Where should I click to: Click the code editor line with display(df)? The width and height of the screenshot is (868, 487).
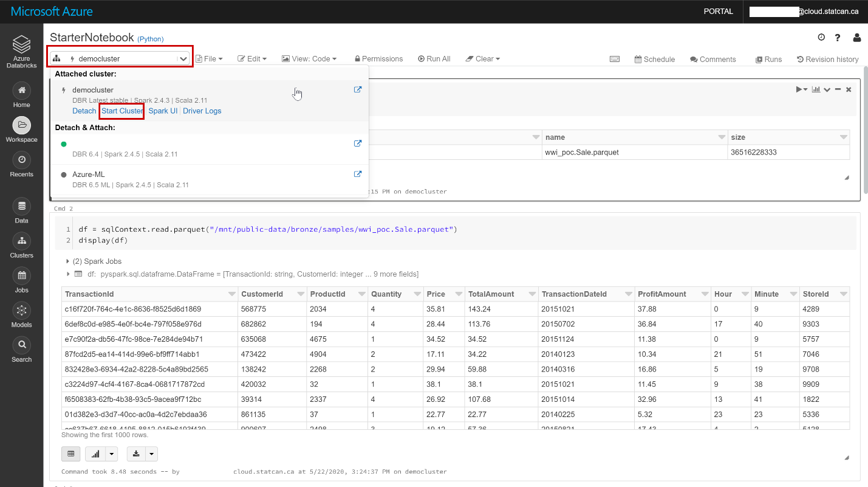pos(103,240)
